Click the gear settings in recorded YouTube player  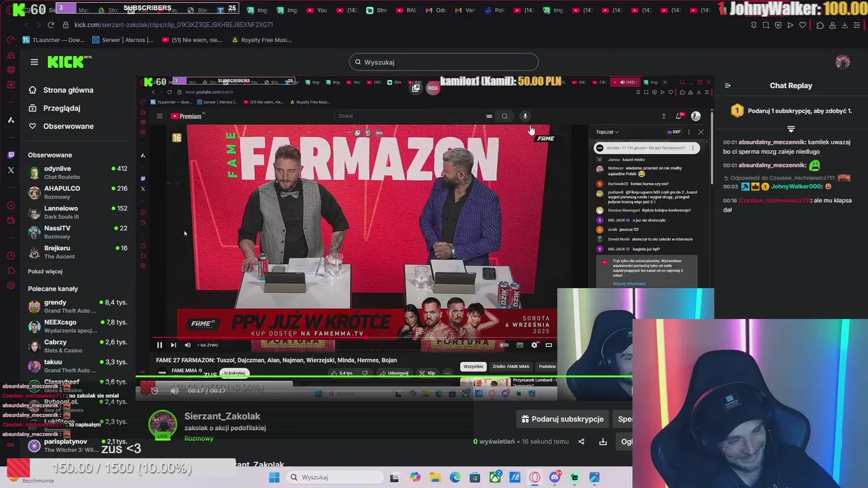click(534, 345)
